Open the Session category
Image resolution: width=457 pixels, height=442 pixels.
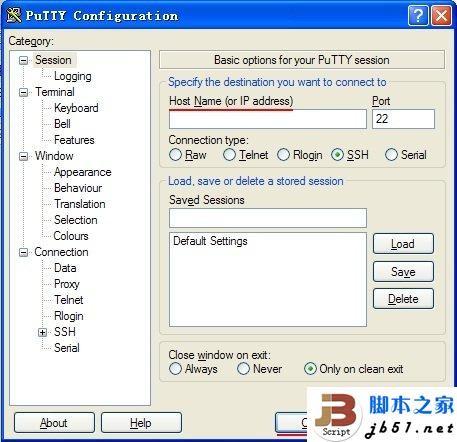(x=54, y=60)
